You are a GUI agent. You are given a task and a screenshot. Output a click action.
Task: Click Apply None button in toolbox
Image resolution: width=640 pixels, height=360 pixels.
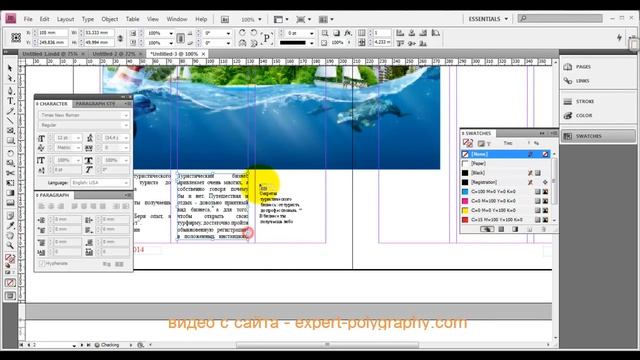10,282
